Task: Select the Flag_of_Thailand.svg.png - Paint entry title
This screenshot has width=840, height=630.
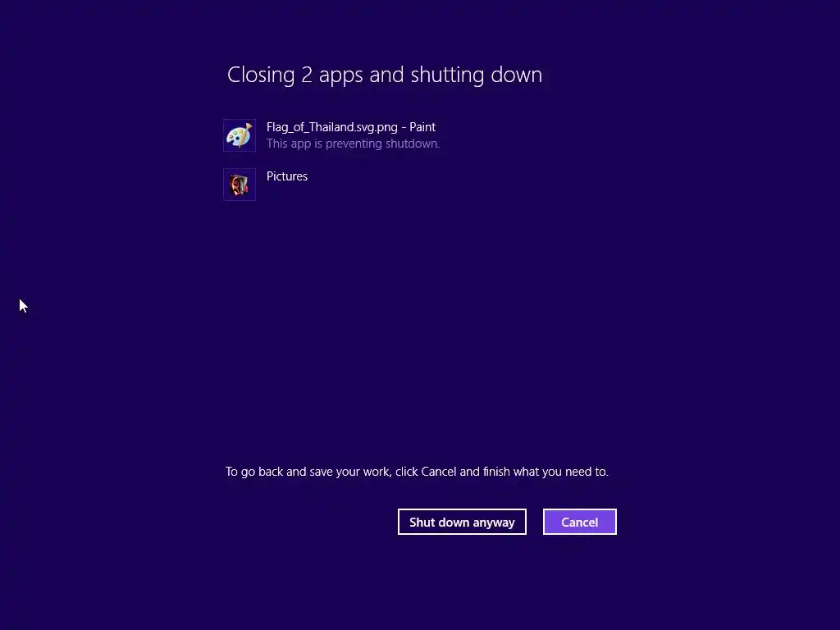Action: [x=351, y=127]
